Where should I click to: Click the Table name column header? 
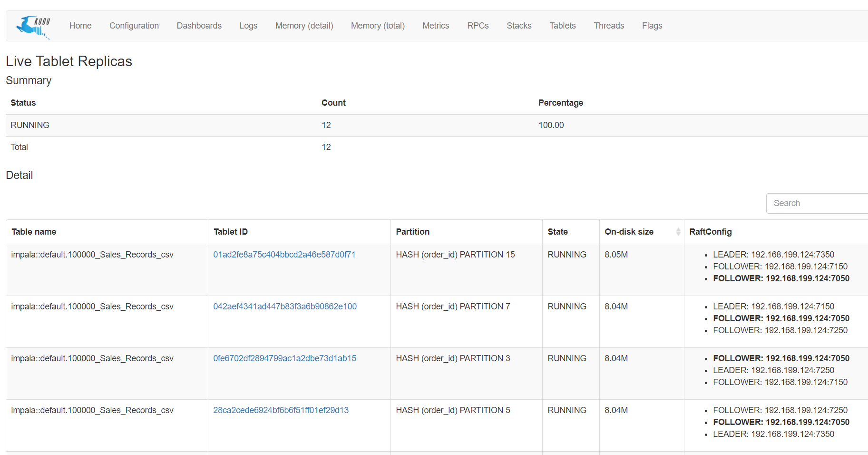pyautogui.click(x=34, y=232)
